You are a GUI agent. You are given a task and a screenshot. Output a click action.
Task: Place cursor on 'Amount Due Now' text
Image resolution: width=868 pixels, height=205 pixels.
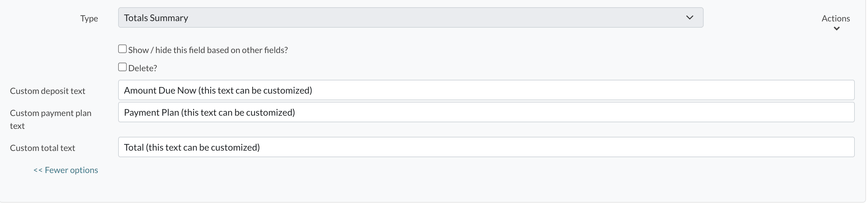click(x=160, y=91)
